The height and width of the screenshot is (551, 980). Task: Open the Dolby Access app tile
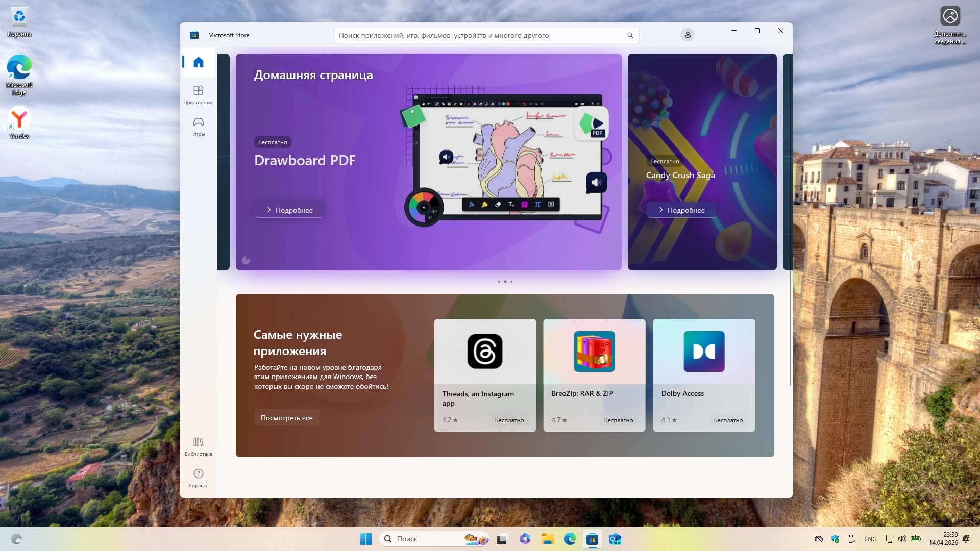[704, 375]
